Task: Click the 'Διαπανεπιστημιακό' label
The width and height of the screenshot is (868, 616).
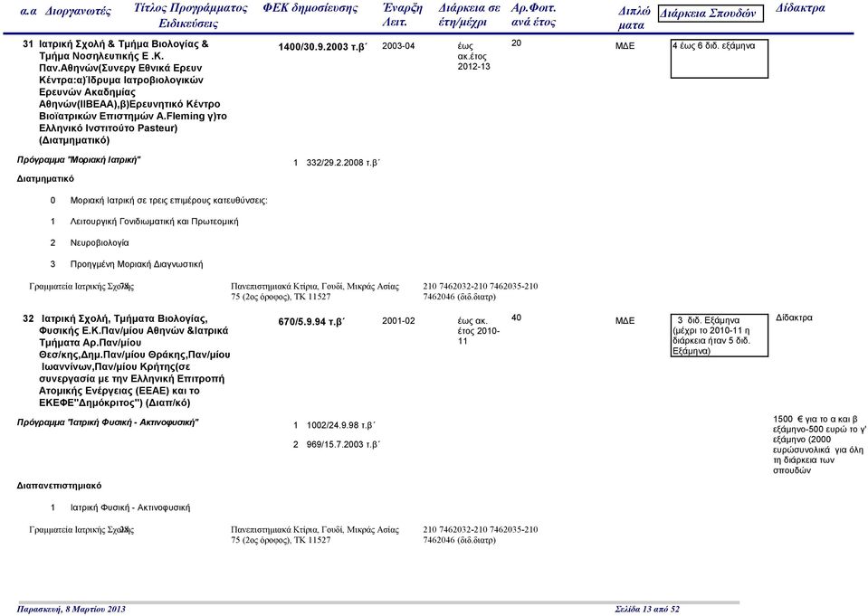Action: pyautogui.click(x=59, y=486)
